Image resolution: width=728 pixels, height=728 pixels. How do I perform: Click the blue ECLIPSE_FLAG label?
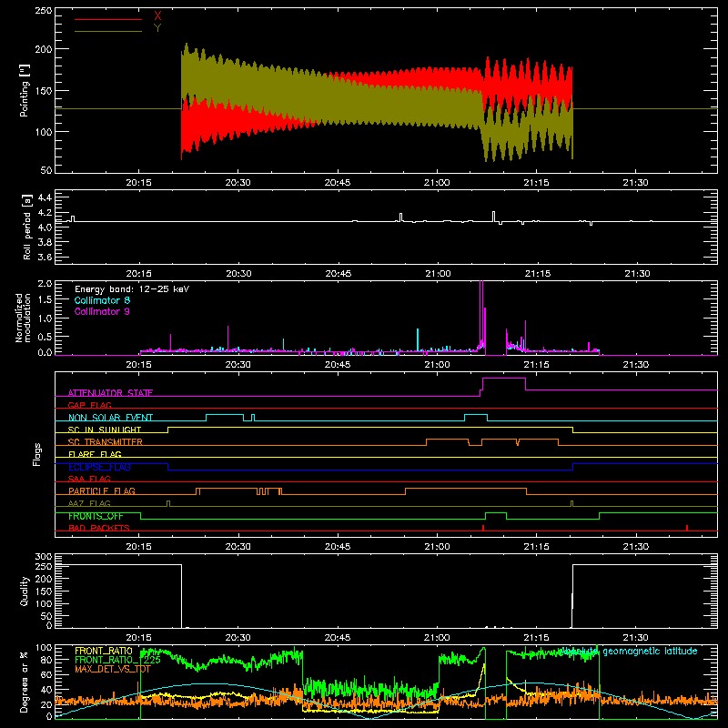[99, 467]
